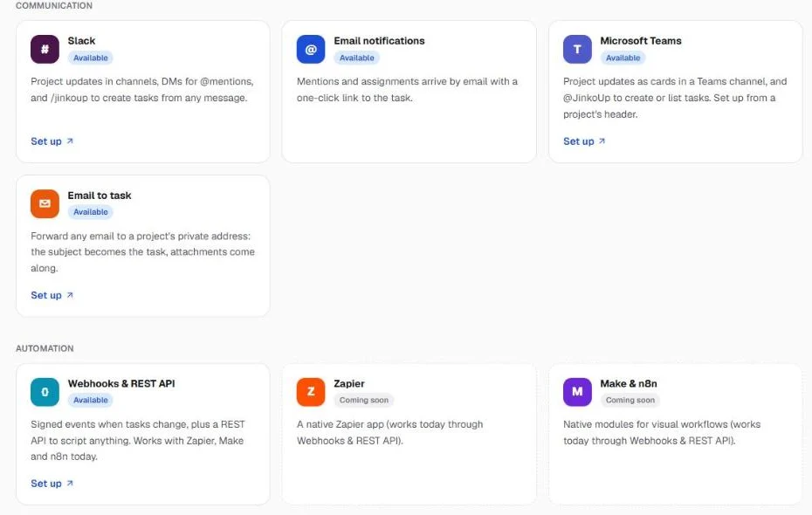
Task: Click the Slack description about /jinkoup tasks
Action: [x=142, y=90]
